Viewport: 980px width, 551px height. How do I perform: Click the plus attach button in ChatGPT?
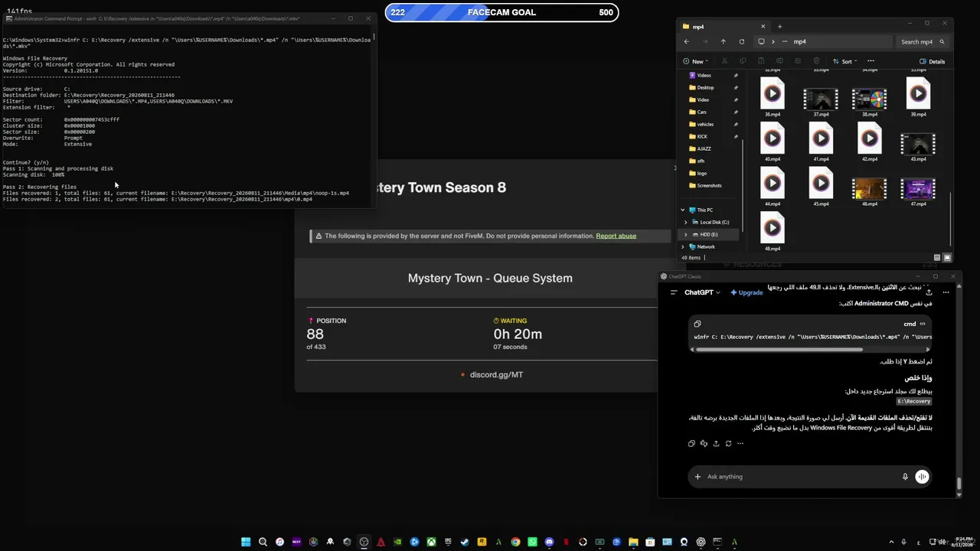click(x=697, y=477)
